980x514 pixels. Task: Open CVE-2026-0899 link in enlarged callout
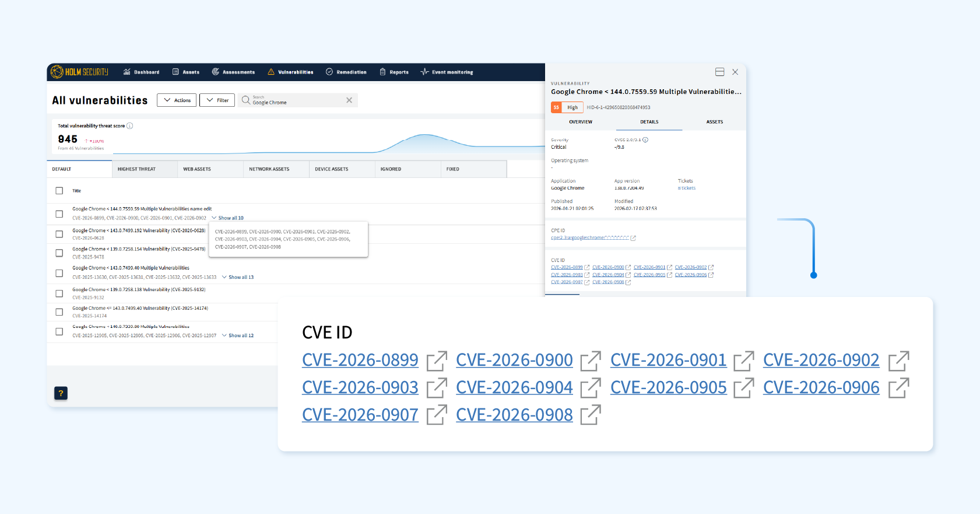(360, 360)
